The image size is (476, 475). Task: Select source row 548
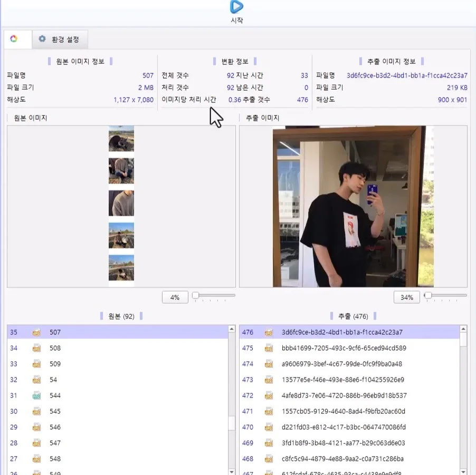click(x=118, y=459)
